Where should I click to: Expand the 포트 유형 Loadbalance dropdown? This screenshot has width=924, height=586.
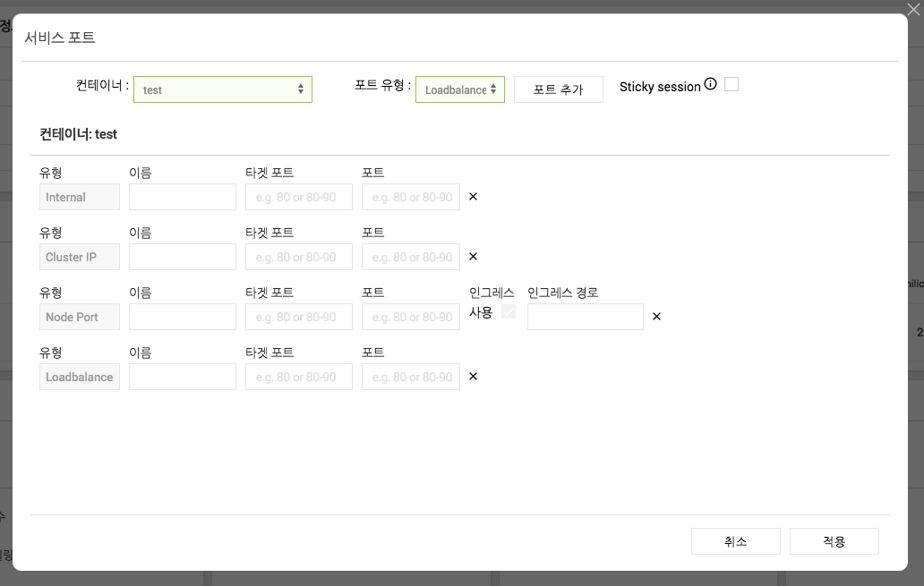tap(460, 89)
